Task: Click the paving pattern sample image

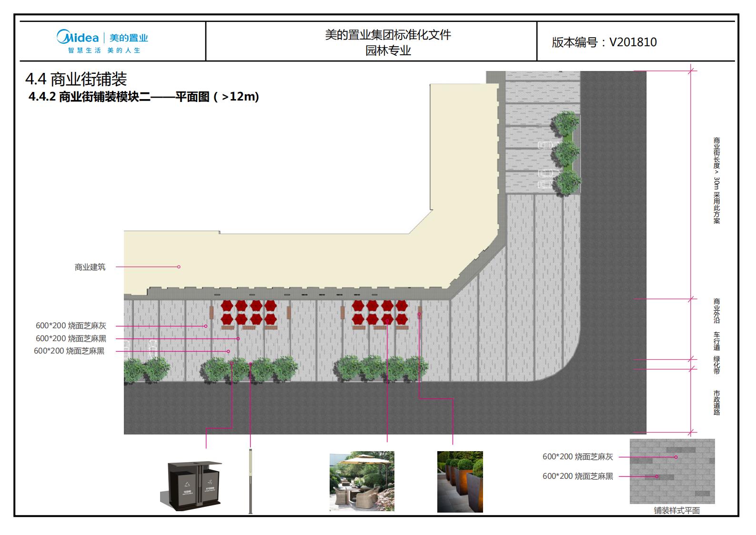Action: click(x=672, y=471)
